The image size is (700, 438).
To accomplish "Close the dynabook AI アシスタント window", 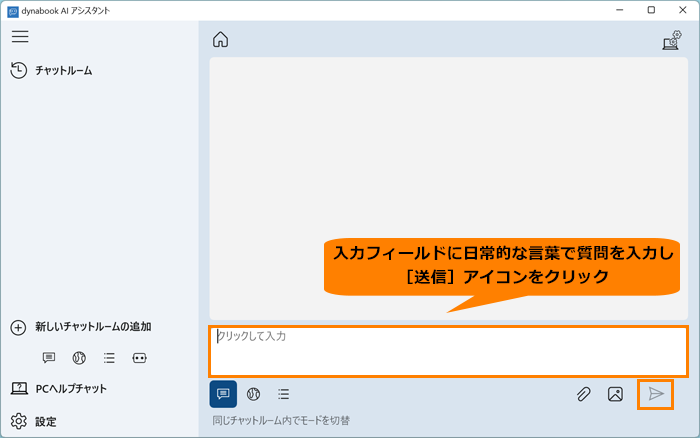I will (683, 10).
